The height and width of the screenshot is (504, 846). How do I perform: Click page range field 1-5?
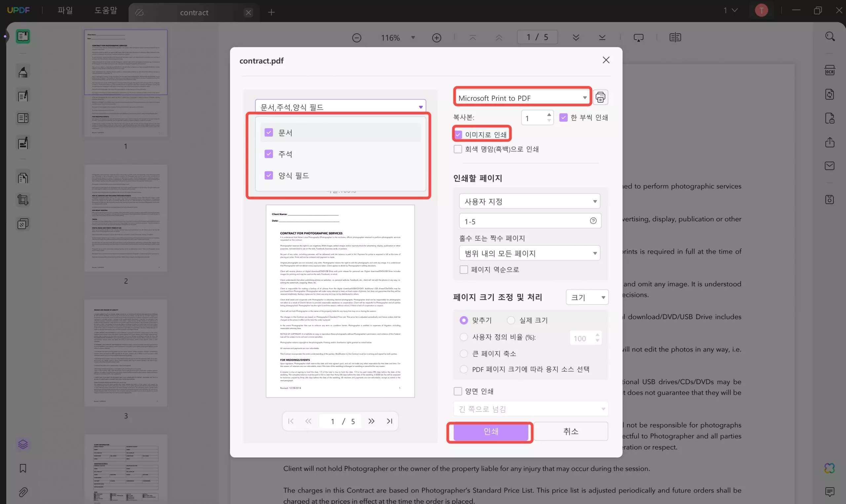(x=530, y=221)
